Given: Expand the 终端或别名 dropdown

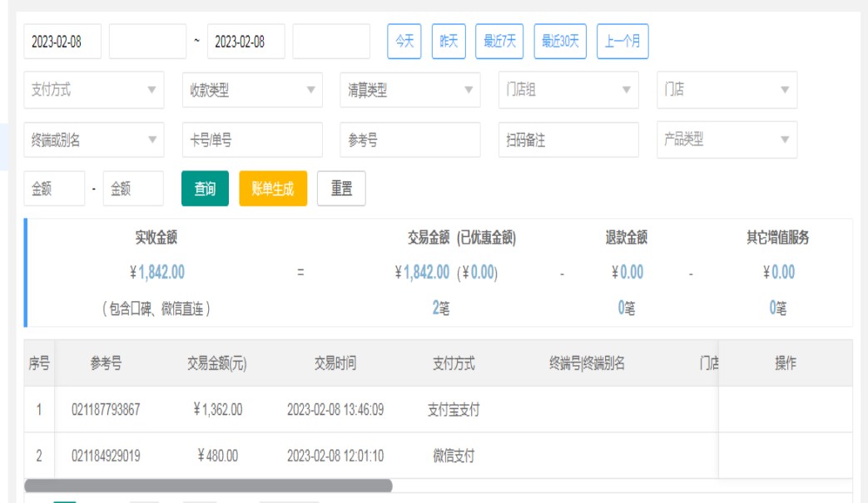Looking at the screenshot, I should pyautogui.click(x=94, y=141).
